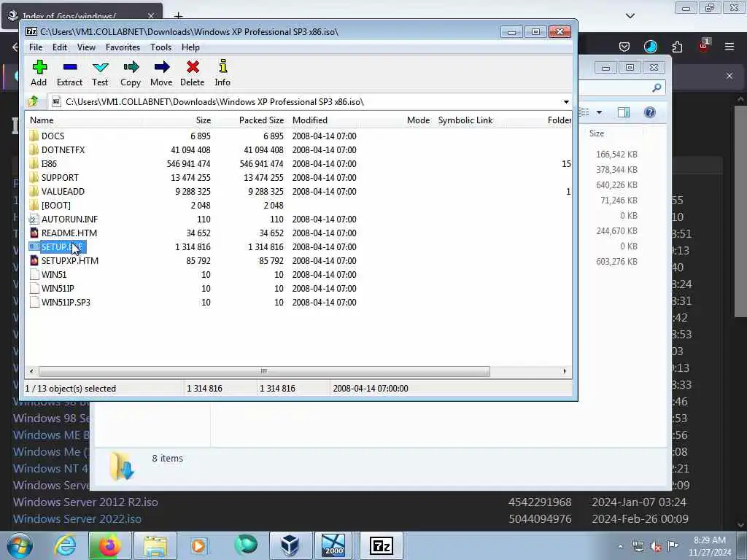Select the [BOOT] folder

pos(55,205)
